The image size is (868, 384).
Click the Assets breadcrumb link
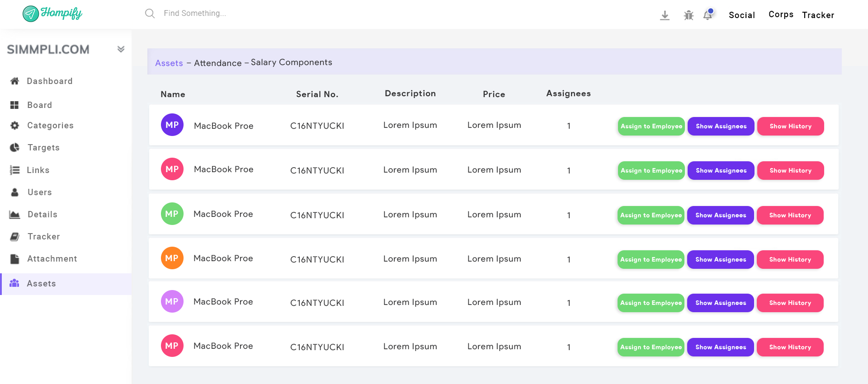[169, 63]
